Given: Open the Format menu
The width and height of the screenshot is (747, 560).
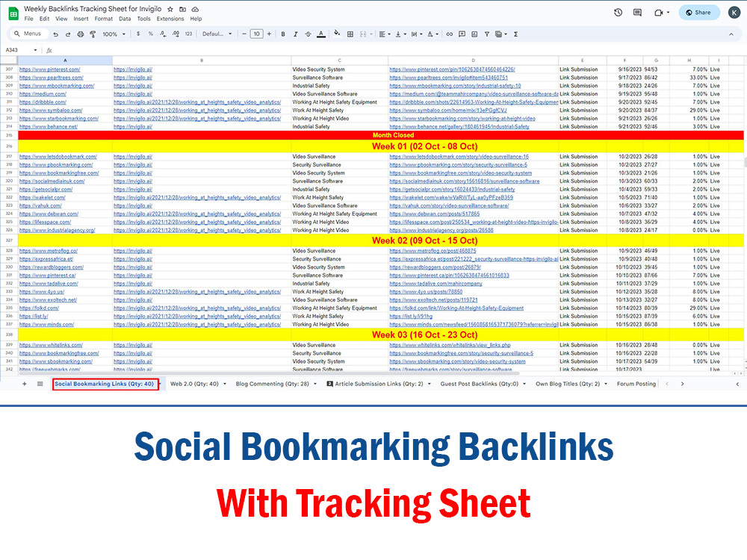Looking at the screenshot, I should click(103, 19).
